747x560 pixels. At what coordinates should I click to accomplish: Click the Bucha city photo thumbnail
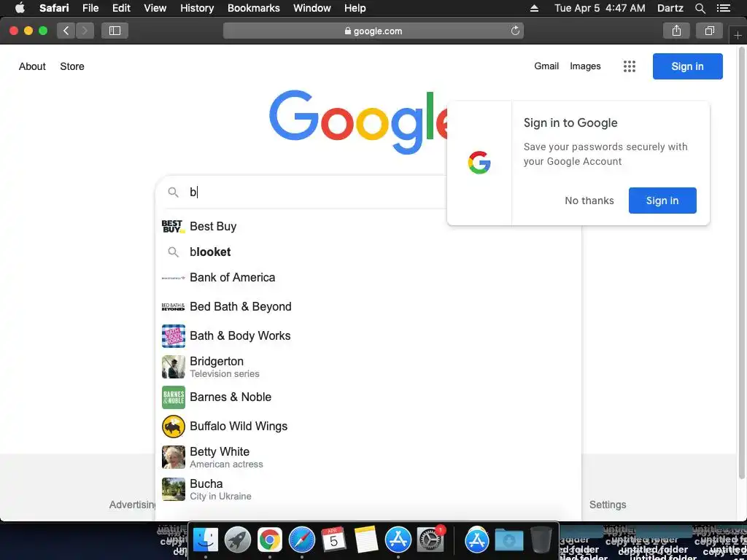174,489
